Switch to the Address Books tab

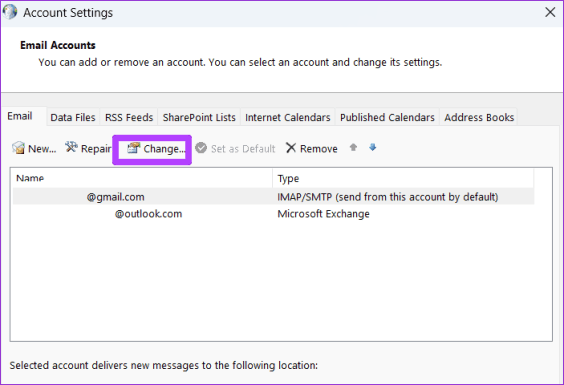pyautogui.click(x=479, y=117)
